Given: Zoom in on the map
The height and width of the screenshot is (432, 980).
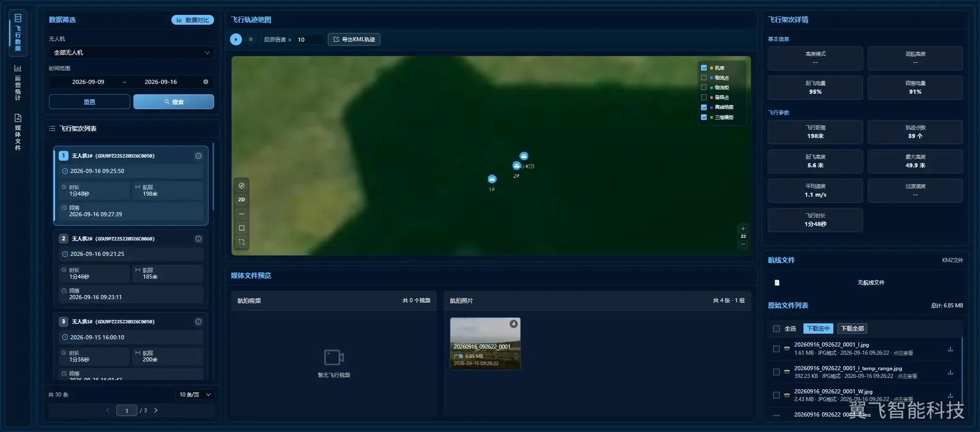Looking at the screenshot, I should coord(743,229).
